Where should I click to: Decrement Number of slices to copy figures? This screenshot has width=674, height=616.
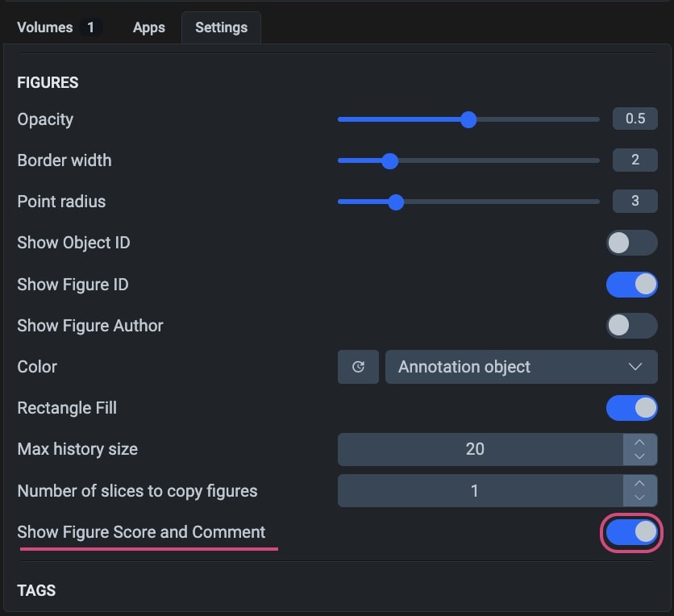(x=639, y=498)
